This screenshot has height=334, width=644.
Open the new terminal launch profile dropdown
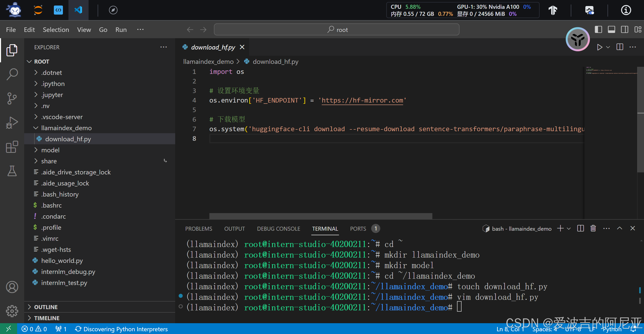click(569, 228)
